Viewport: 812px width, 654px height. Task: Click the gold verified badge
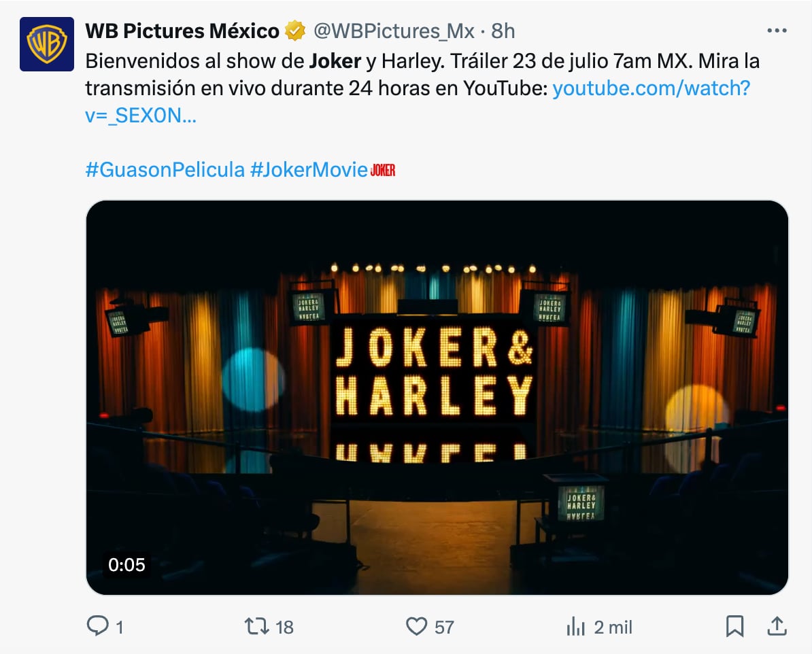click(x=295, y=31)
